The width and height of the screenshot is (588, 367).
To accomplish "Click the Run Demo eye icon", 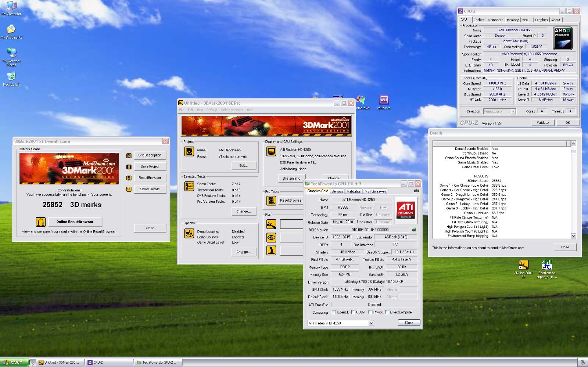I will pyautogui.click(x=271, y=237).
